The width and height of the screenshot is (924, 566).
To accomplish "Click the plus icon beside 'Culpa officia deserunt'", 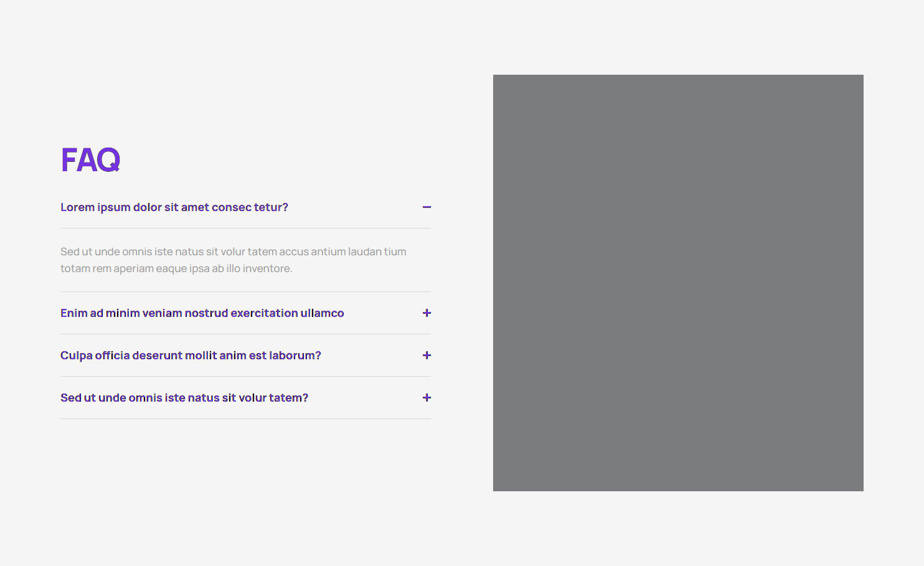I will (x=427, y=356).
